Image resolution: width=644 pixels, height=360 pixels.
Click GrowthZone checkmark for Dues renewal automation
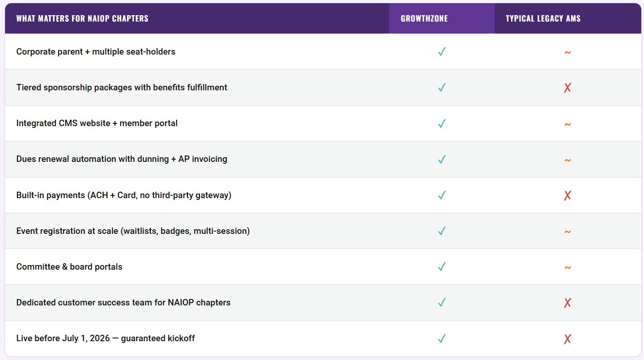[x=442, y=159]
